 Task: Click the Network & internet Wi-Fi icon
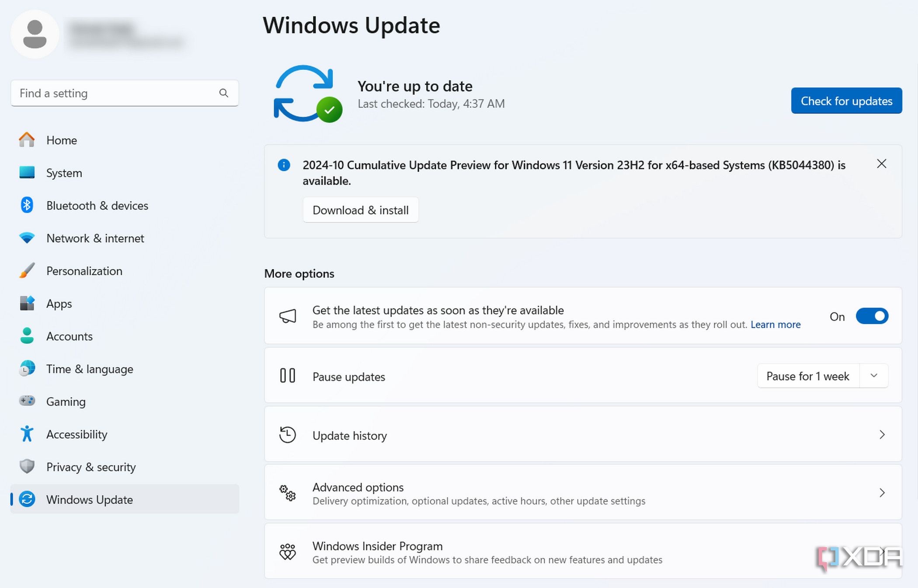[27, 238]
